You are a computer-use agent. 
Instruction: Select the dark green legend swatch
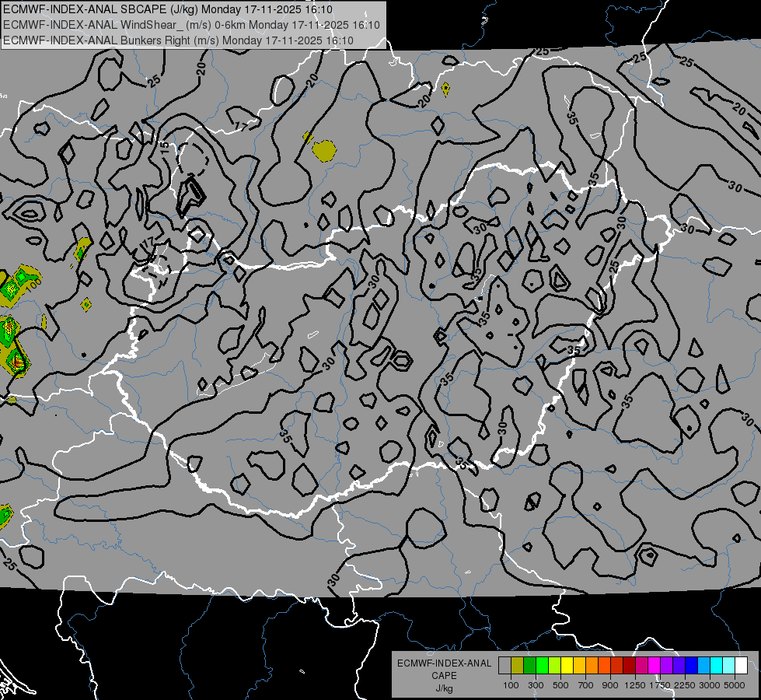pyautogui.click(x=529, y=666)
